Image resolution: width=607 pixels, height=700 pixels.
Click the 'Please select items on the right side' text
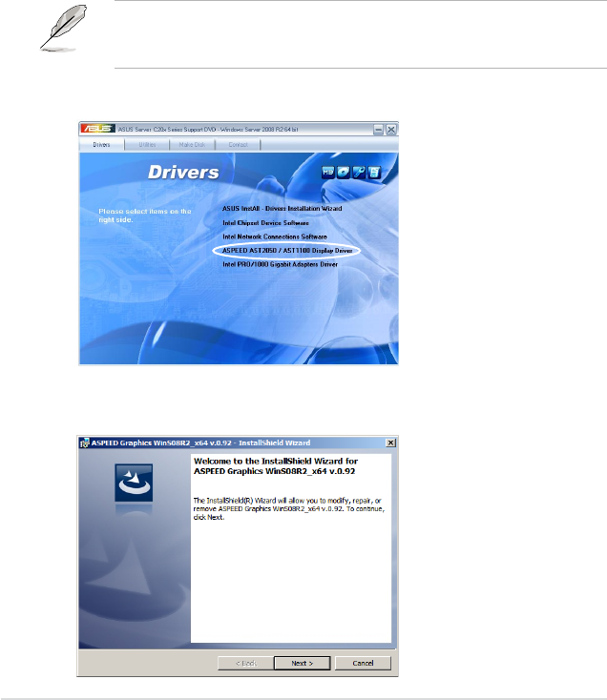[145, 216]
